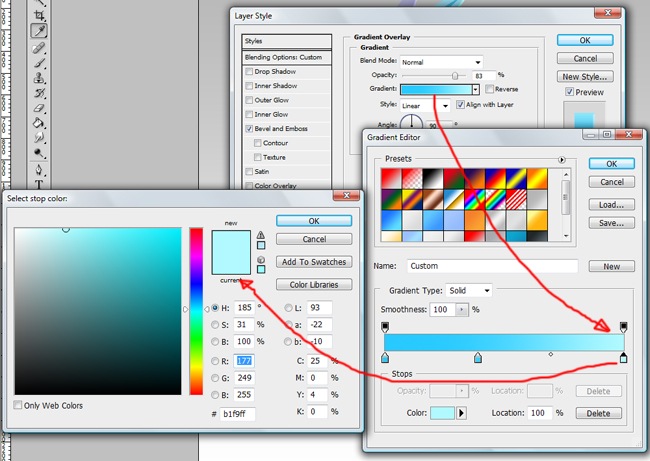The height and width of the screenshot is (461, 650).
Task: Click the Color Libraries button
Action: (x=314, y=285)
